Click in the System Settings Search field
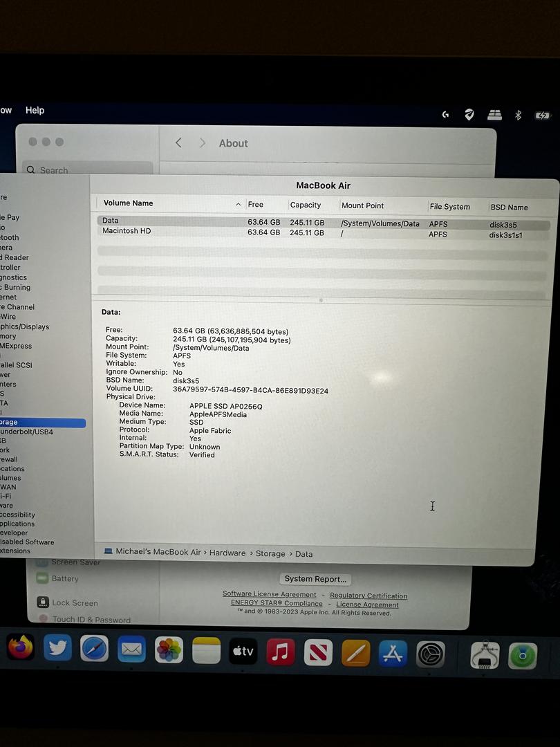The image size is (560, 747). click(x=88, y=169)
